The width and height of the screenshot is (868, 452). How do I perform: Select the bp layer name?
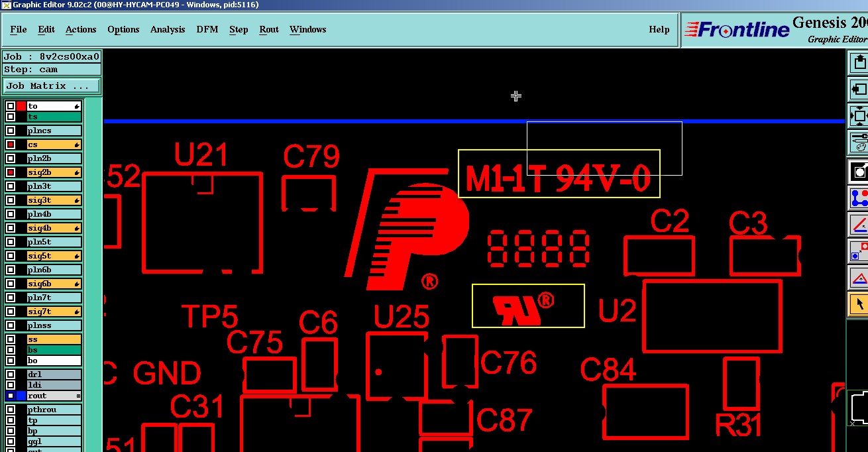pyautogui.click(x=54, y=431)
